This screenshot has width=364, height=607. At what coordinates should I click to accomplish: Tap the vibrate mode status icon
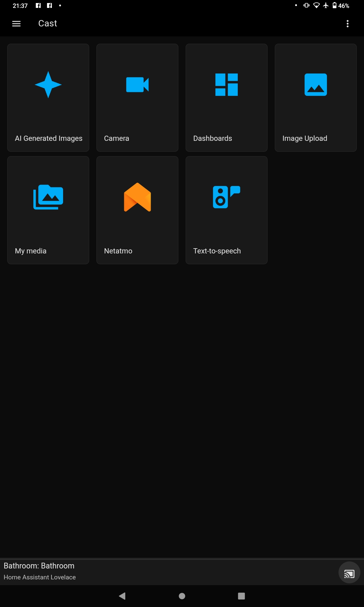tap(306, 5)
